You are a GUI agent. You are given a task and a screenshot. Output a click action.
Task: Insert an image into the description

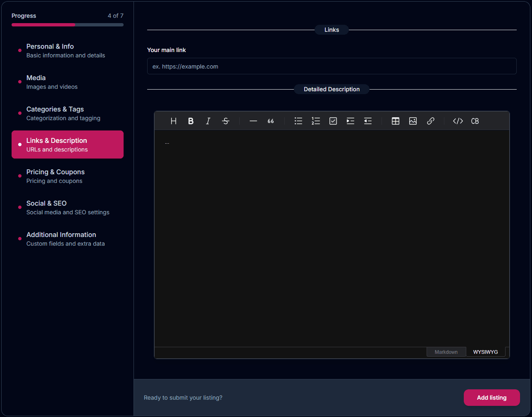[413, 121]
